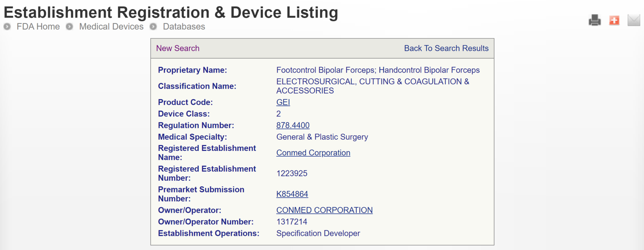The height and width of the screenshot is (250, 644).
Task: Click the registered establishment number 1223925
Action: [x=292, y=174]
